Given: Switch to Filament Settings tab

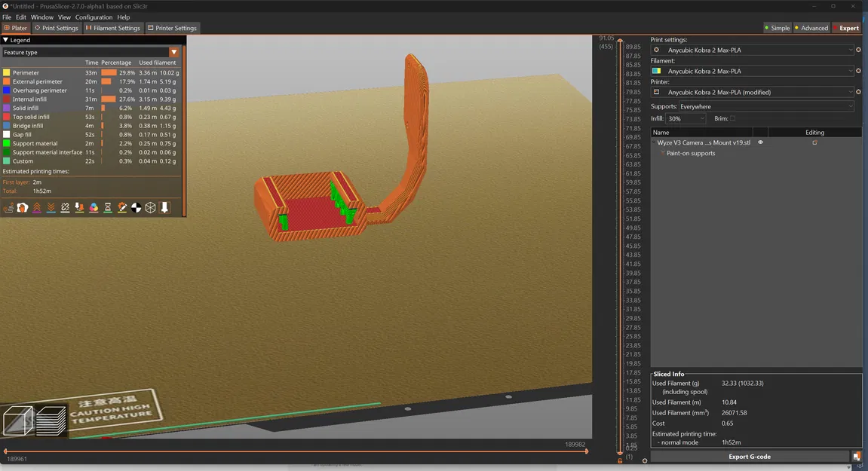Looking at the screenshot, I should tap(113, 28).
